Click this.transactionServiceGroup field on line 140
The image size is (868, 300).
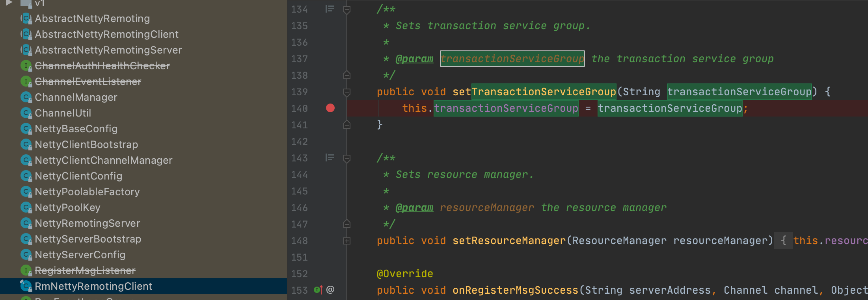(506, 108)
